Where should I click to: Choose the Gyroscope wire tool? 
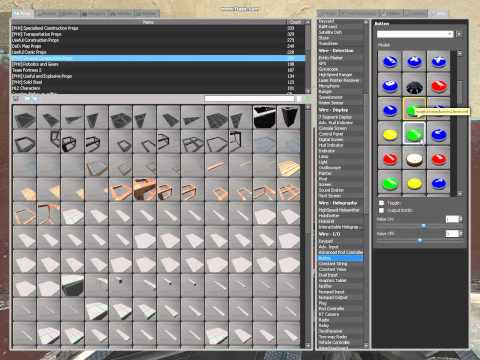pyautogui.click(x=339, y=69)
